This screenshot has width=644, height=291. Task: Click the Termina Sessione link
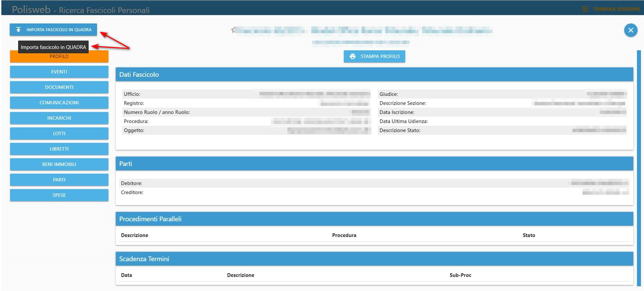(x=616, y=9)
